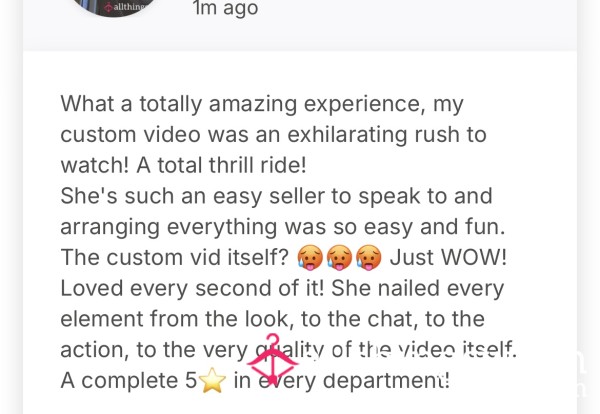Click the pink hanger watermark logo
The height and width of the screenshot is (414, 600).
[272, 359]
